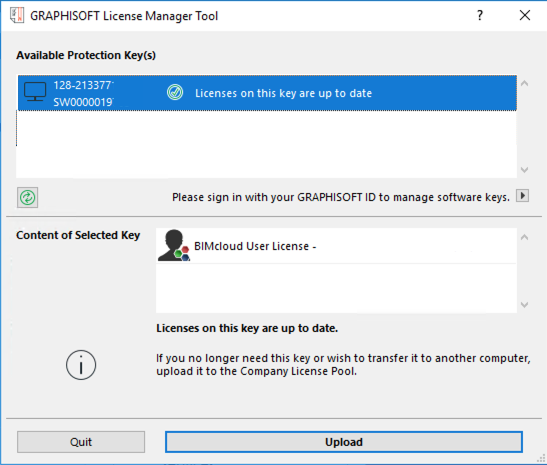Screen dimensions: 547x465
Task: Click the 'Content of Selected Key' label
Action: pos(78,235)
